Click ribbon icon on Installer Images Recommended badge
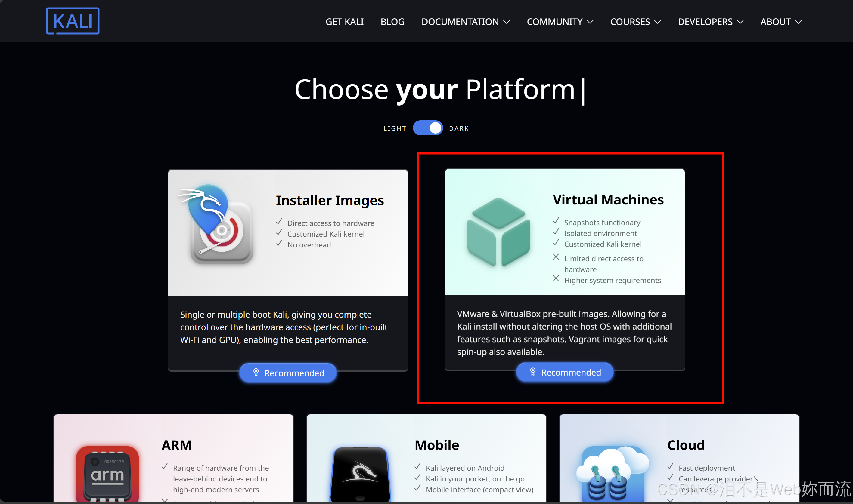This screenshot has width=853, height=504. pos(256,373)
